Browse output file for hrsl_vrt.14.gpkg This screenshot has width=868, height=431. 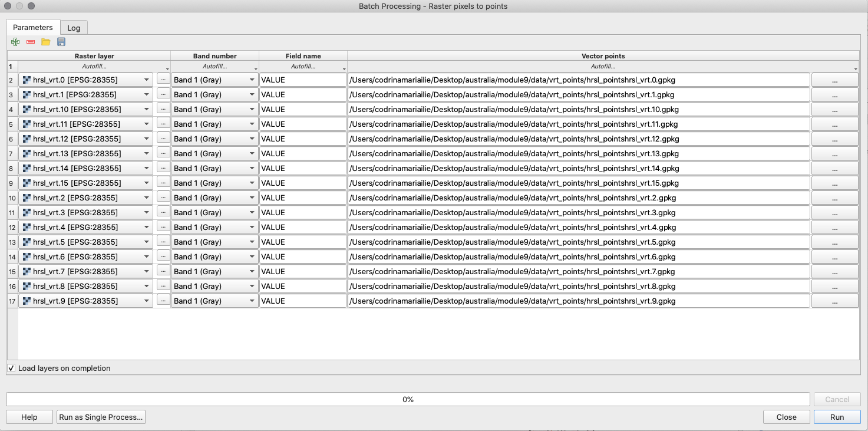click(x=835, y=168)
